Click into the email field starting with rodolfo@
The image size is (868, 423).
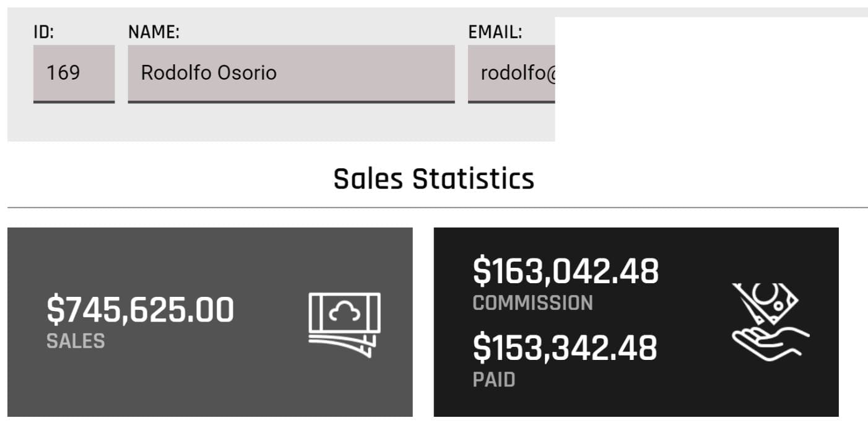tap(511, 73)
